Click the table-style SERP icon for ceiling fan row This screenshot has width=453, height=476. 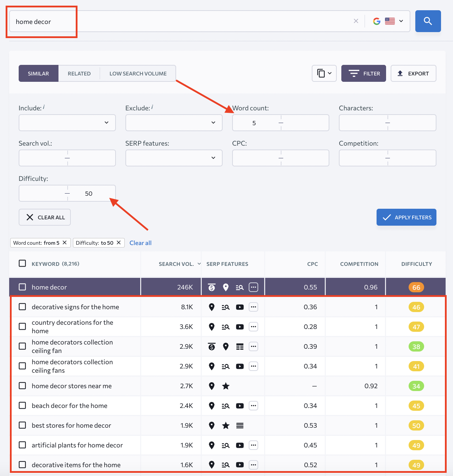(240, 347)
